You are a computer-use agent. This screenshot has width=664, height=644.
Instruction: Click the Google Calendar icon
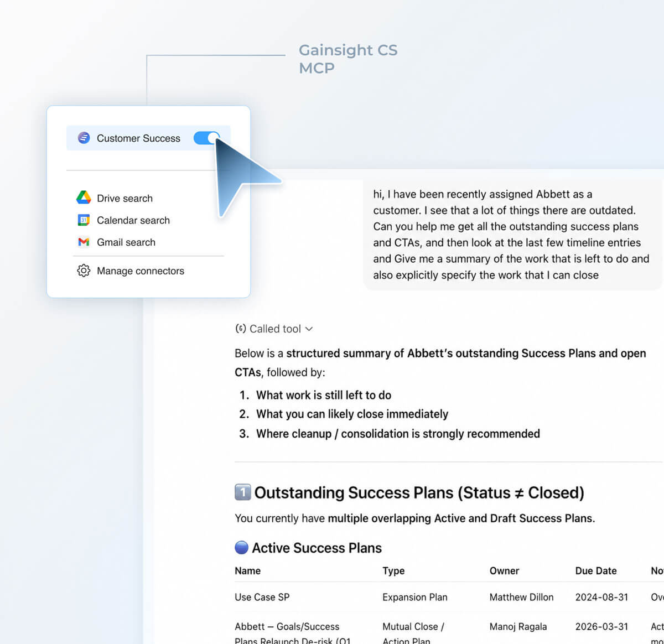coord(84,220)
